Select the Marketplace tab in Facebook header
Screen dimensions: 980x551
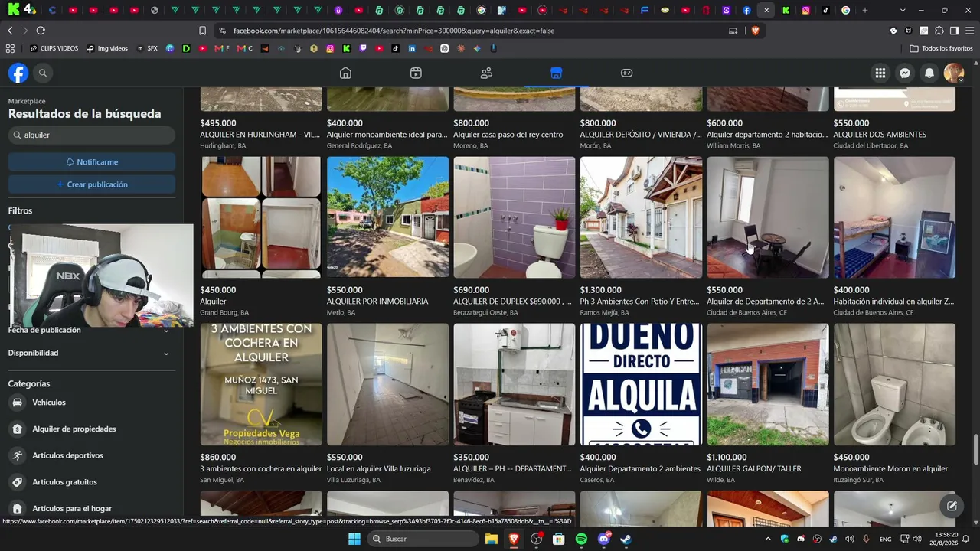click(556, 73)
